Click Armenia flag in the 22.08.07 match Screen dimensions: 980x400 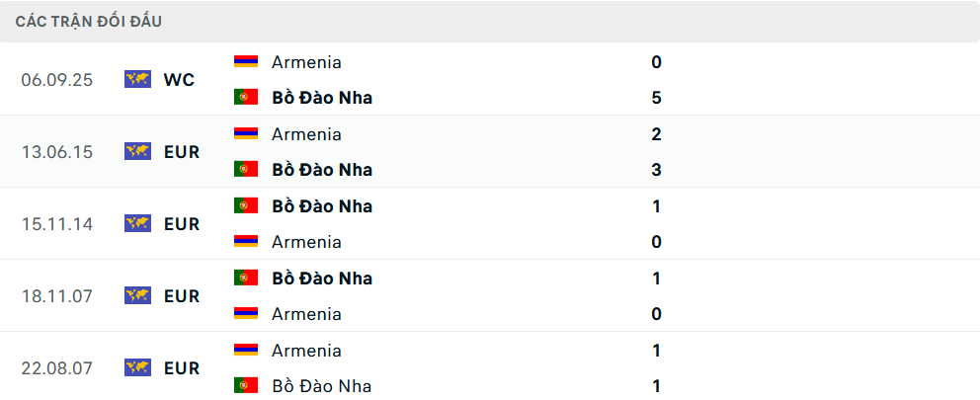coord(246,350)
